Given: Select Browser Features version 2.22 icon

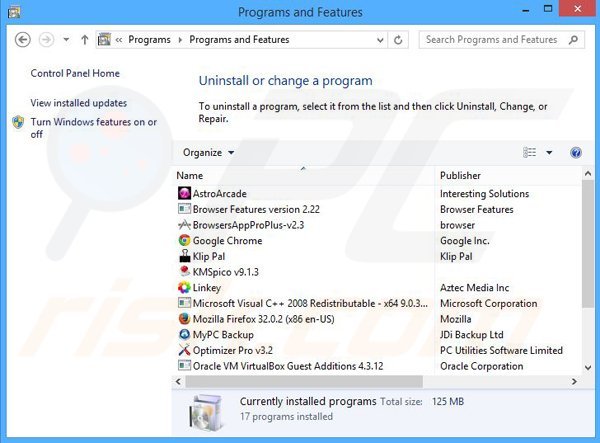Looking at the screenshot, I should 184,209.
